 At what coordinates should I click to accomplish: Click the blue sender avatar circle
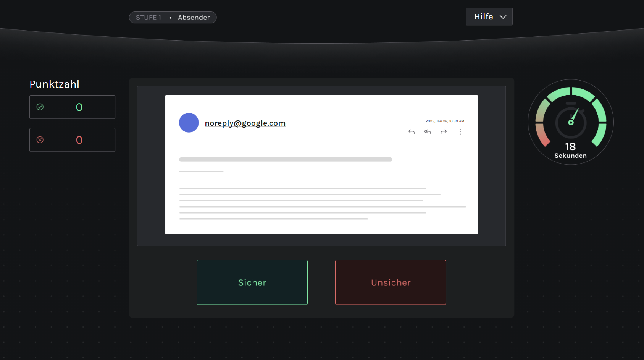[189, 123]
